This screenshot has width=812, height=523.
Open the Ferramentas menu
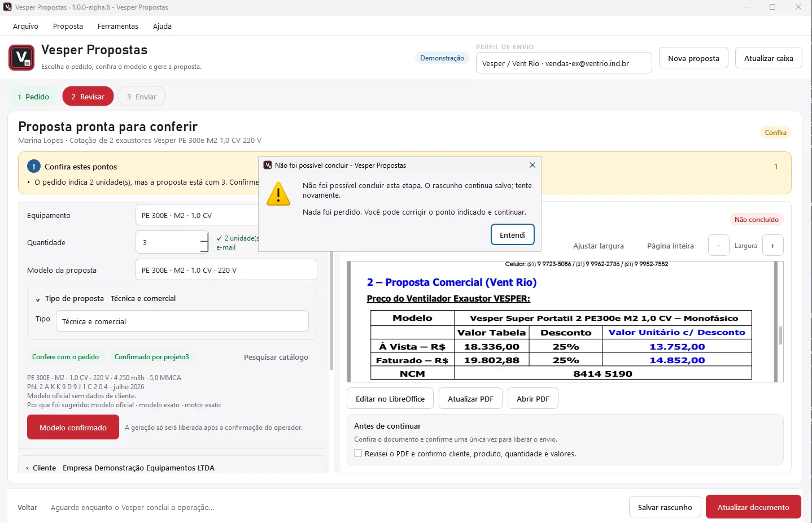117,26
